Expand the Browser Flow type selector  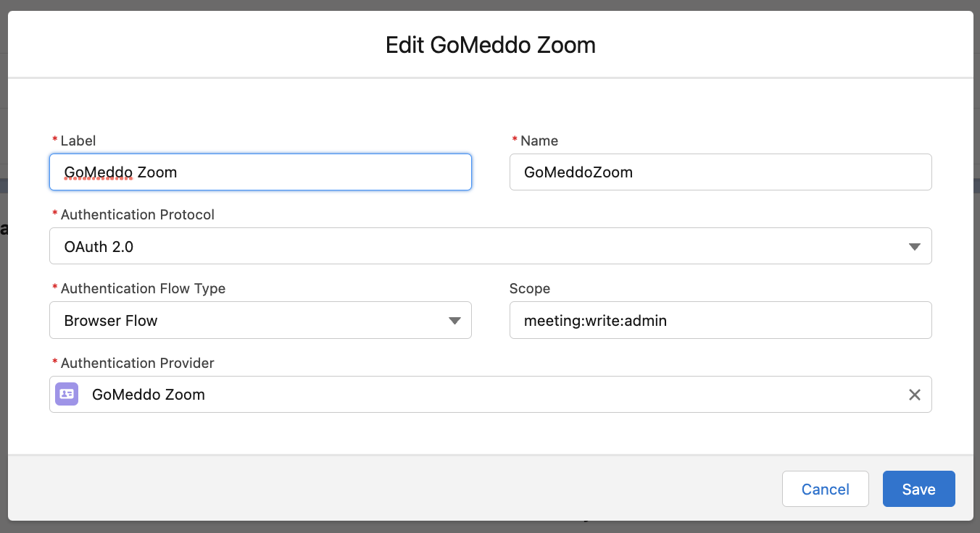[260, 320]
